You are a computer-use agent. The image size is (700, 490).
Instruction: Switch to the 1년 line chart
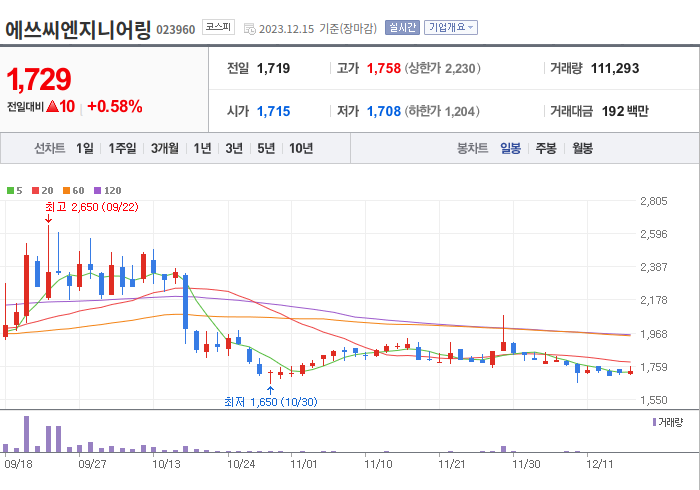[x=202, y=148]
